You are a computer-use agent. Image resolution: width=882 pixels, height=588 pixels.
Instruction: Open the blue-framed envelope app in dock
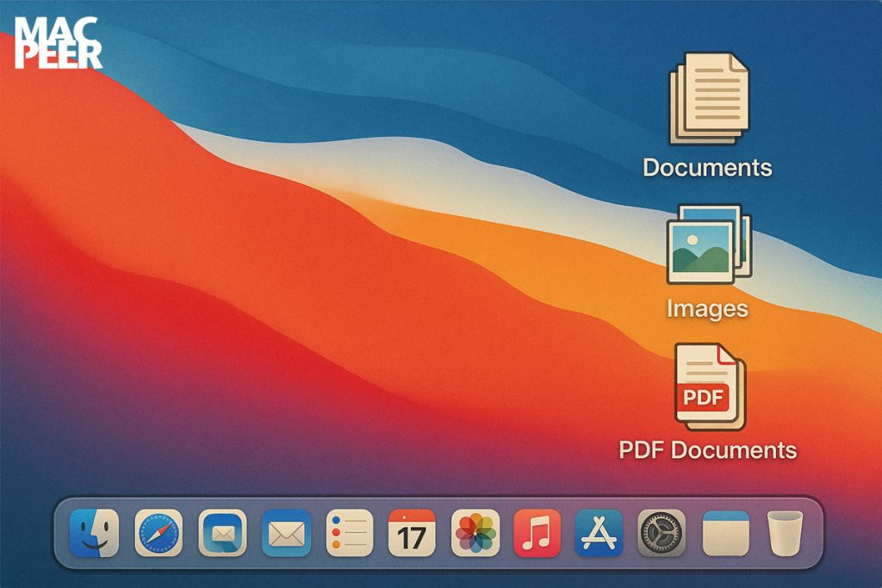pos(223,532)
